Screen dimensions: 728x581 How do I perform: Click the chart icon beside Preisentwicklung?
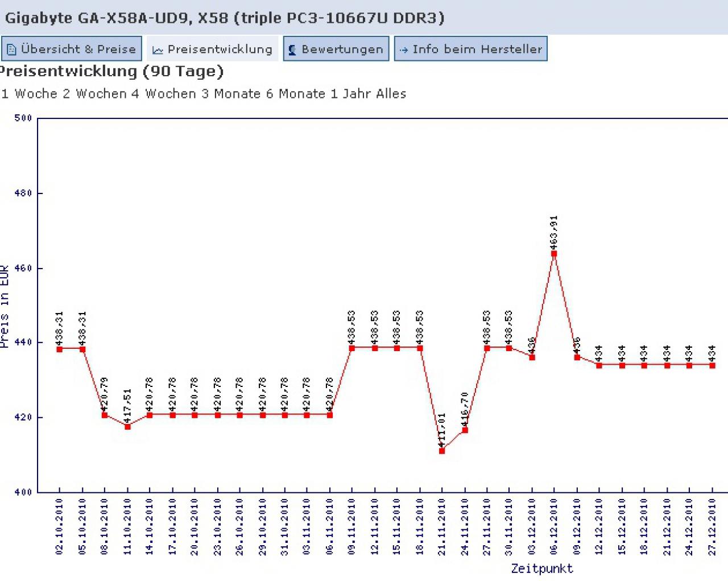[x=158, y=50]
